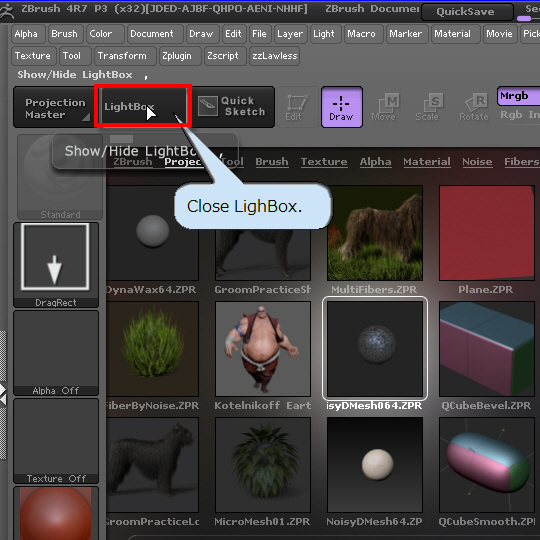Image resolution: width=540 pixels, height=540 pixels.
Task: Open the Transform menu
Action: pos(125,56)
